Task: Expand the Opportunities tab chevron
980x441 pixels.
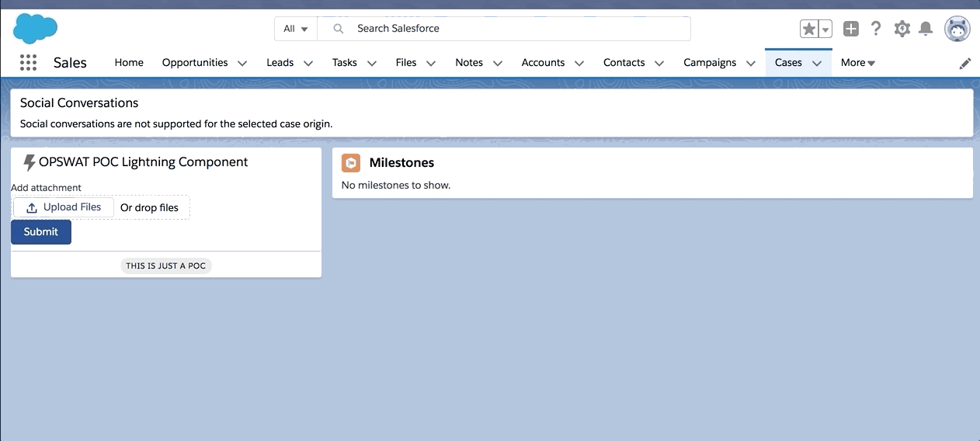Action: tap(242, 64)
